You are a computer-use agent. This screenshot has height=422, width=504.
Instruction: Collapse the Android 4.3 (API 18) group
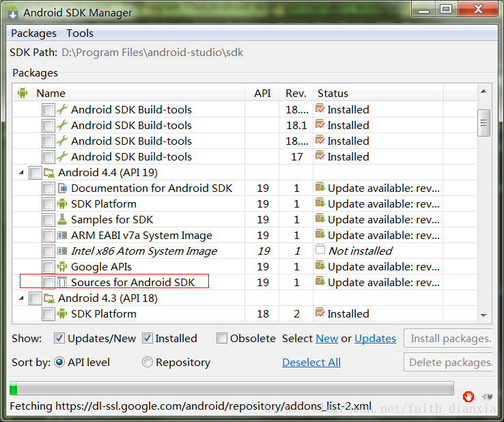[21, 298]
